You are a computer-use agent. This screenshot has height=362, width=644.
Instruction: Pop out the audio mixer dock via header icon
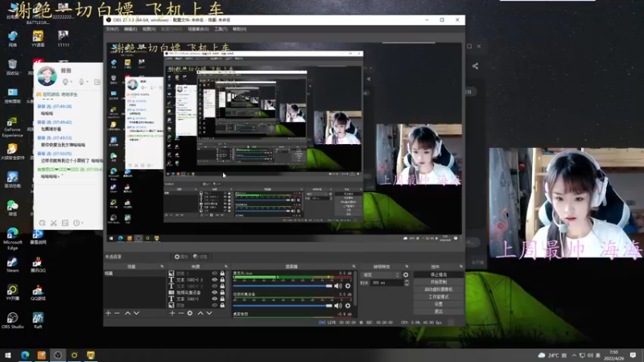[353, 266]
